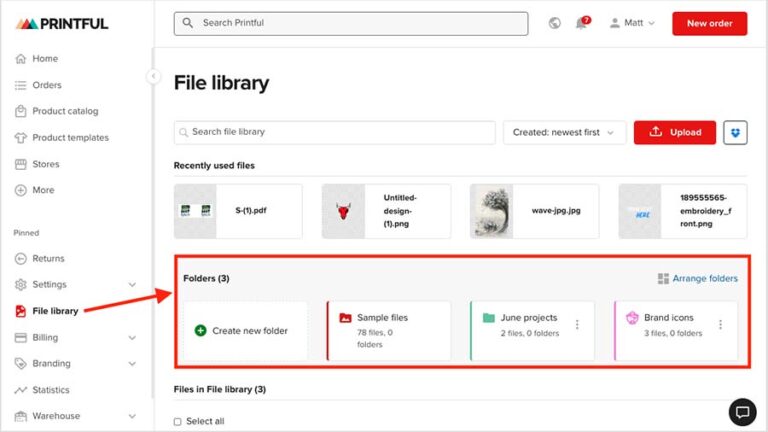Click the red Upload button
This screenshot has height=432, width=768.
click(675, 132)
